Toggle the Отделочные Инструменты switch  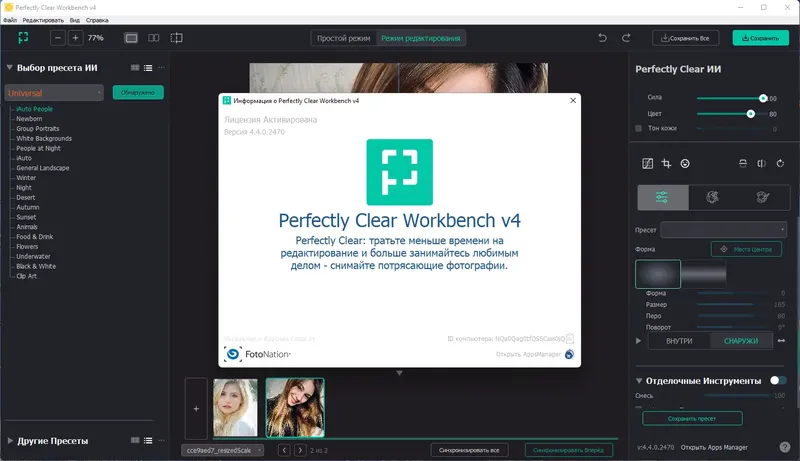[x=778, y=380]
